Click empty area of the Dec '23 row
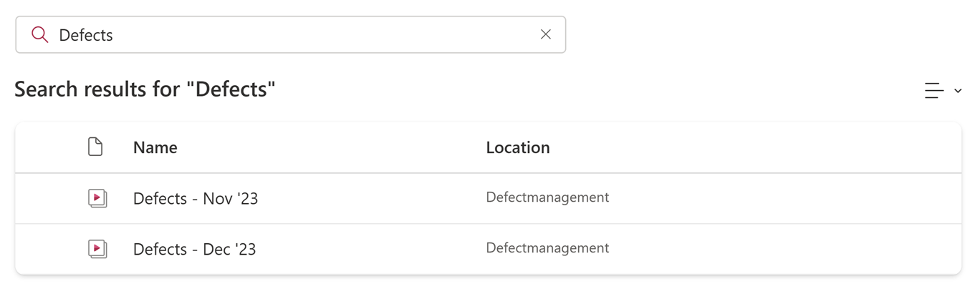This screenshot has height=284, width=980. (788, 249)
